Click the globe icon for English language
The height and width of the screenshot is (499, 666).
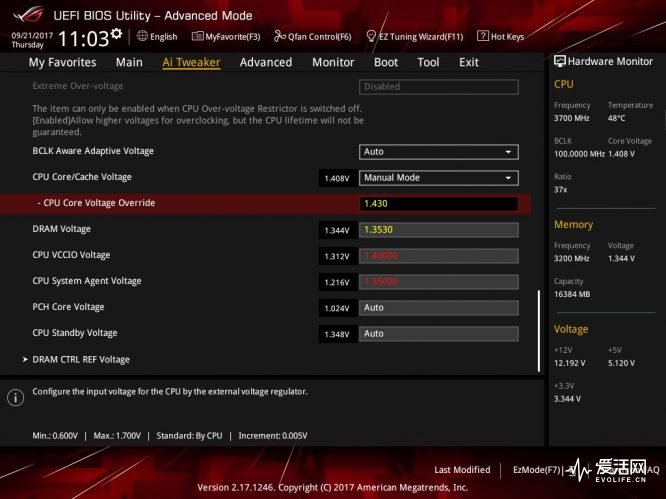pos(143,37)
